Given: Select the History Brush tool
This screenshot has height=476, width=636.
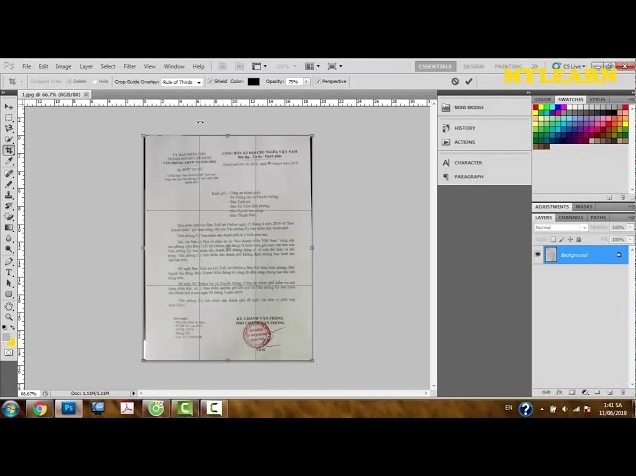Looking at the screenshot, I should pos(9,206).
